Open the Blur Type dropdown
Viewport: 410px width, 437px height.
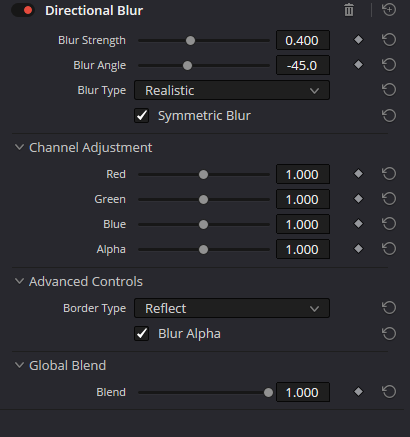[232, 90]
